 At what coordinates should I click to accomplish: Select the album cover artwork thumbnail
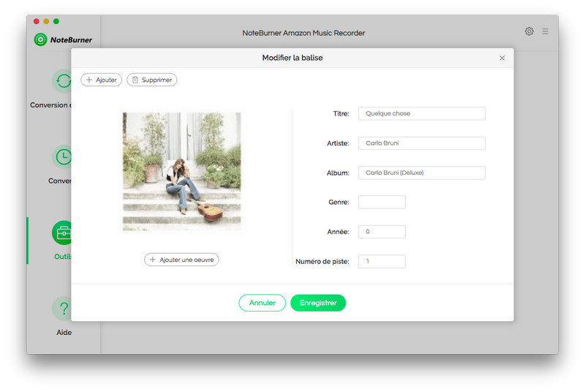click(x=181, y=172)
